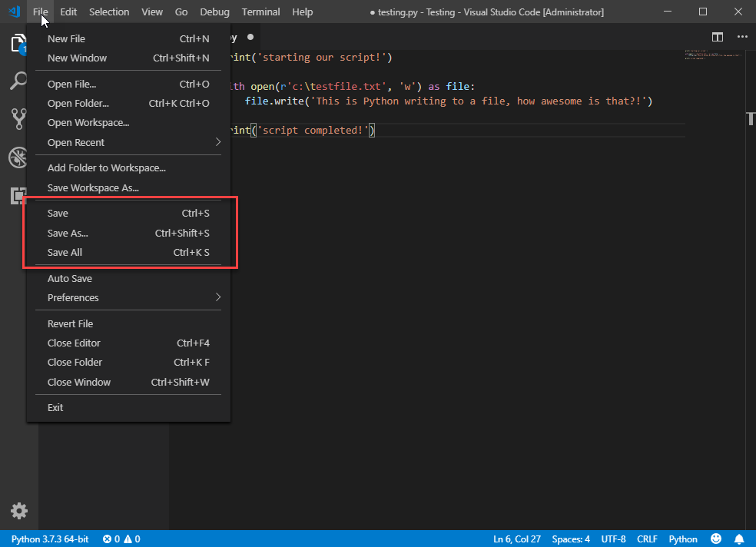Select the Python 3.7.3 64-bit interpreter
The image size is (756, 547).
(x=50, y=539)
